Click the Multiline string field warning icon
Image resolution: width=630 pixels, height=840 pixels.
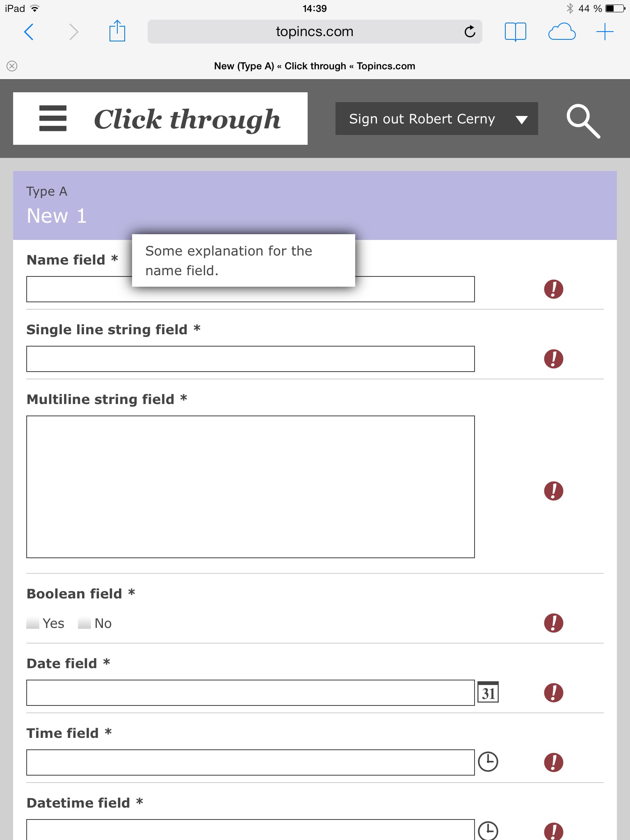pos(553,491)
